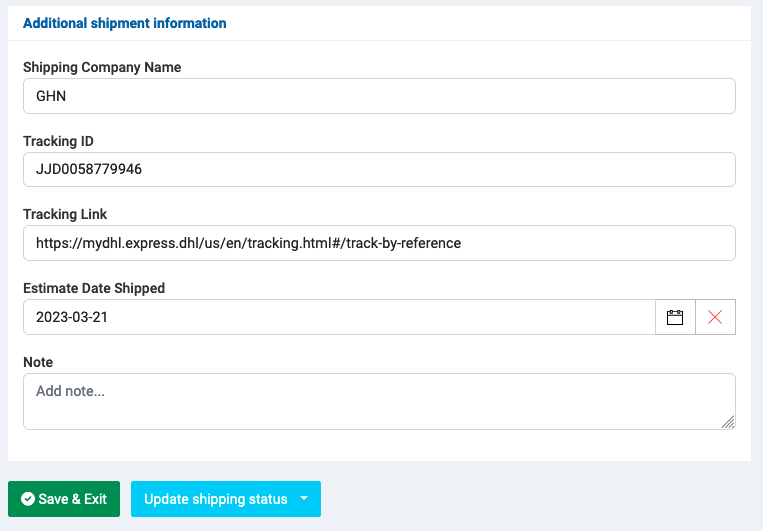Viewport: 763px width, 531px height.
Task: Click the checkmark icon on Save & Exit
Action: click(28, 499)
